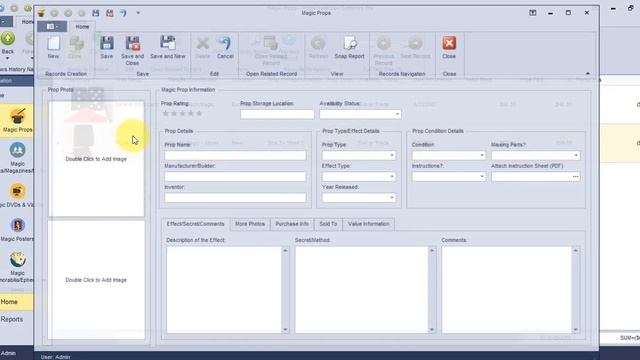Collapse the ribbon with the small arrow
640x360 pixels.
pyautogui.click(x=588, y=74)
